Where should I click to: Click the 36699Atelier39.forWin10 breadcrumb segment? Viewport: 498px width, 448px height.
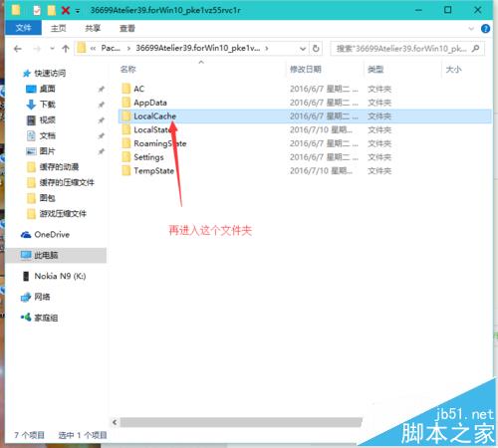198,48
